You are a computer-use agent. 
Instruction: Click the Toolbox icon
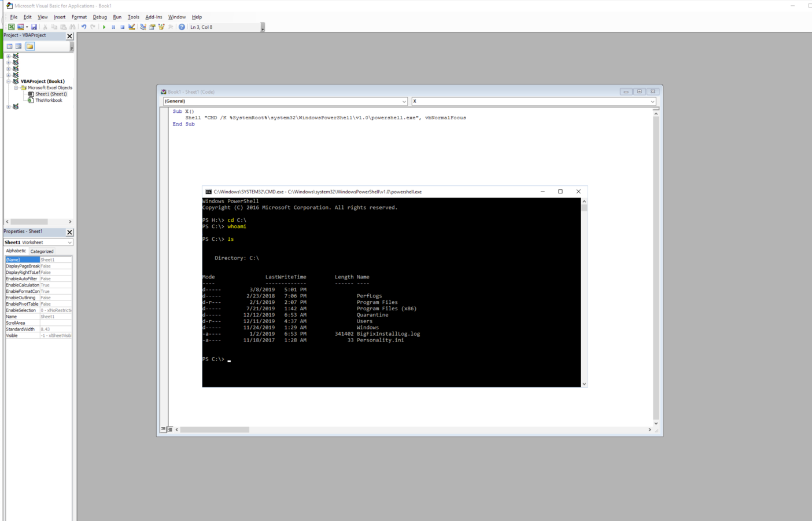171,27
